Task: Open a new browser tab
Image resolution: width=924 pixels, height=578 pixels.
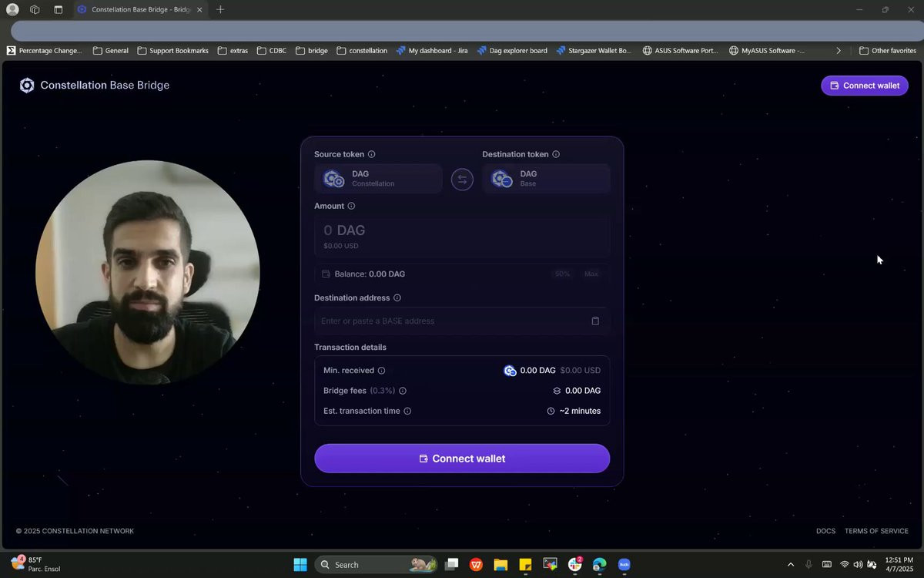Action: point(220,9)
